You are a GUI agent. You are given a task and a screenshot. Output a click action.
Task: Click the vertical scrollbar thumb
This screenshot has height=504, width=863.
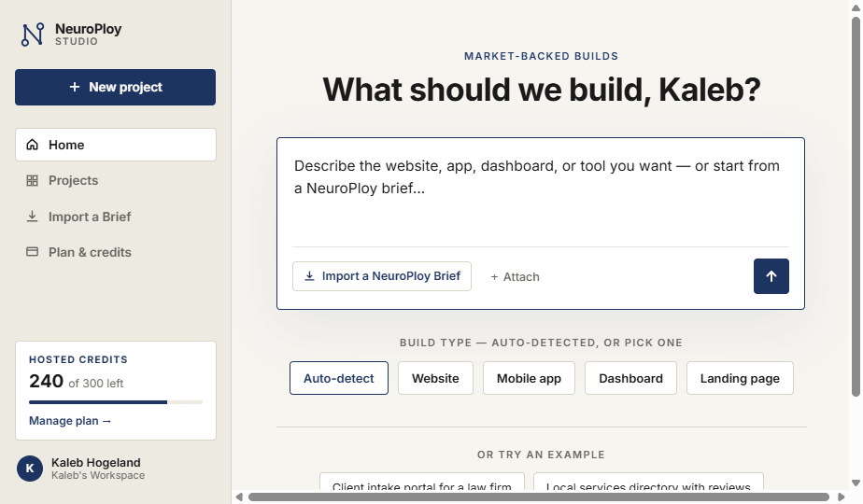click(856, 206)
